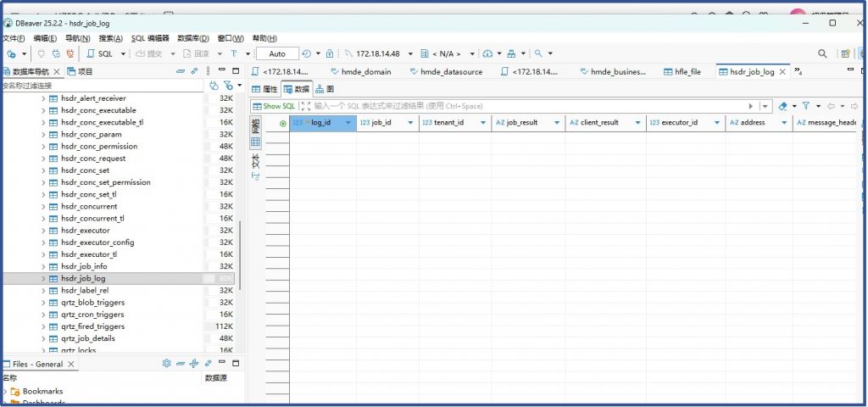Expand the hsdr_job_log tree node
Image resolution: width=868 pixels, height=407 pixels.
[43, 278]
